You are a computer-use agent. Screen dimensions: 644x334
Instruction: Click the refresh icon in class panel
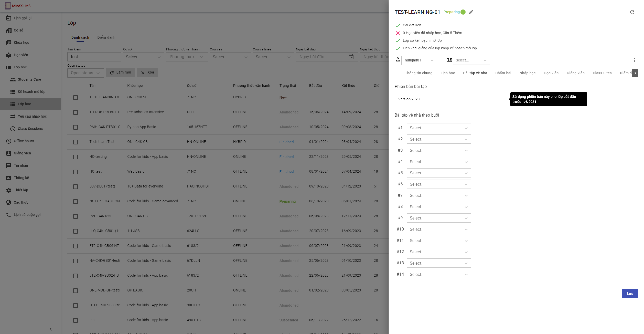point(632,12)
